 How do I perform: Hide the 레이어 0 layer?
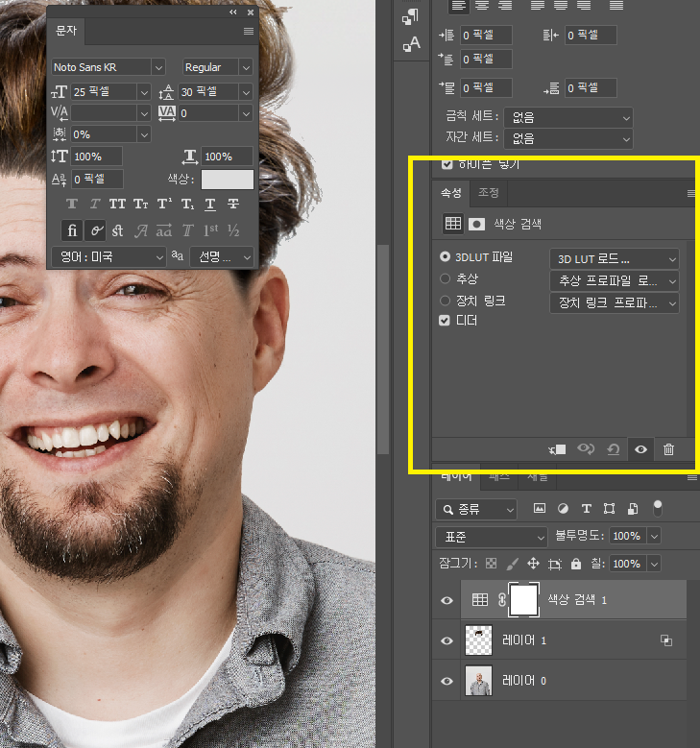tap(447, 681)
